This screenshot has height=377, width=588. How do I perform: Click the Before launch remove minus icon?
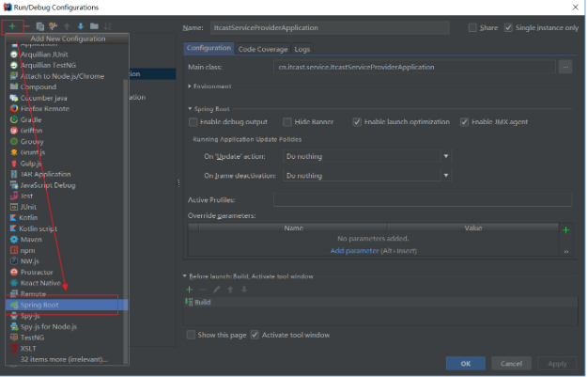(x=203, y=290)
